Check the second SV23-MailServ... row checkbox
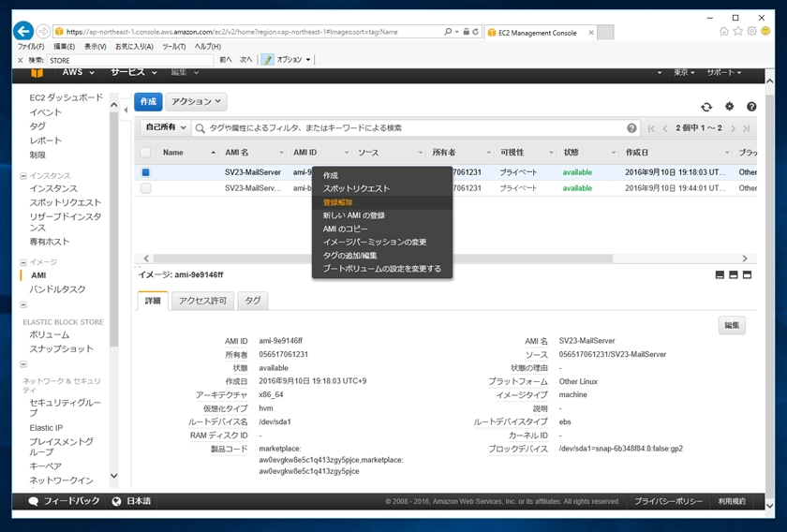787x532 pixels. pos(145,188)
